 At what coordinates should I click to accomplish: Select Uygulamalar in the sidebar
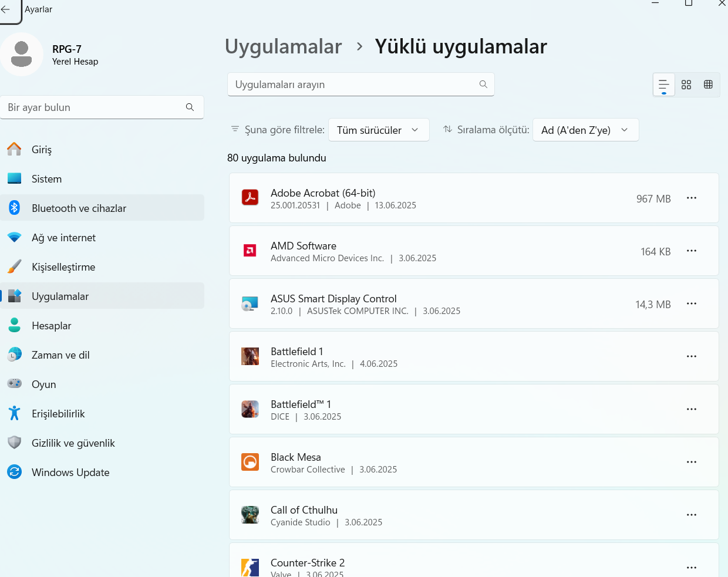click(x=102, y=296)
